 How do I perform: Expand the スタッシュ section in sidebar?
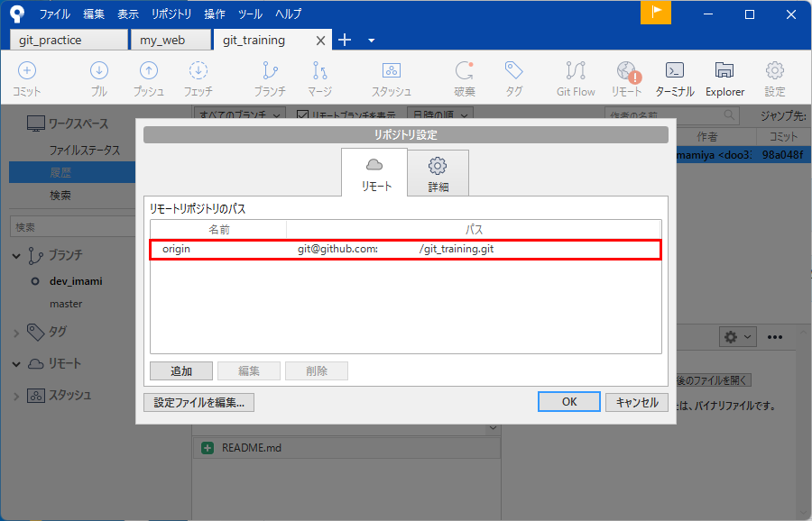17,396
